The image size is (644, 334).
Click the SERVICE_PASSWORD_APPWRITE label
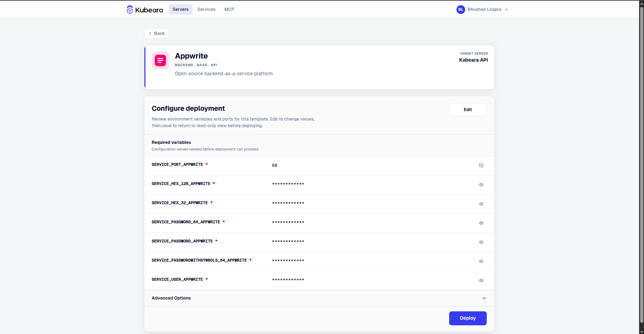[182, 241]
